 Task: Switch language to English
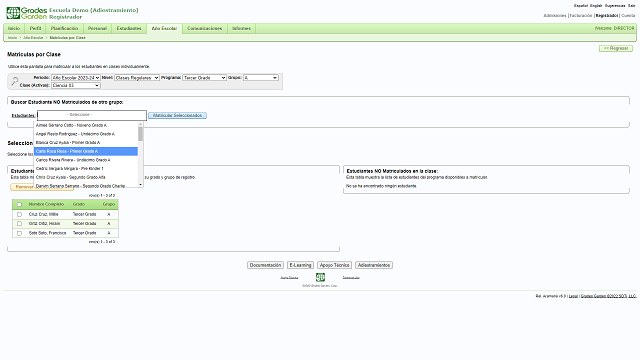(596, 6)
